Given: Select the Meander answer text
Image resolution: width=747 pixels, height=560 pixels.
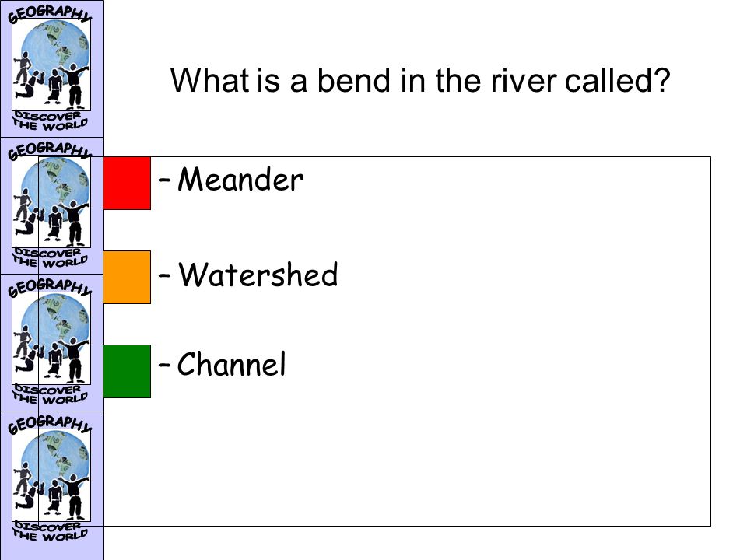Looking at the screenshot, I should [x=240, y=179].
